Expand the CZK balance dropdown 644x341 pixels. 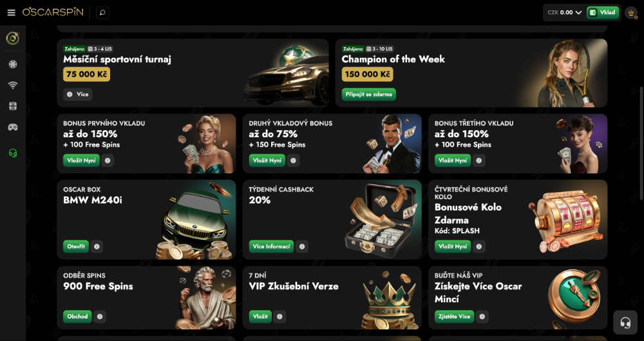tap(564, 12)
